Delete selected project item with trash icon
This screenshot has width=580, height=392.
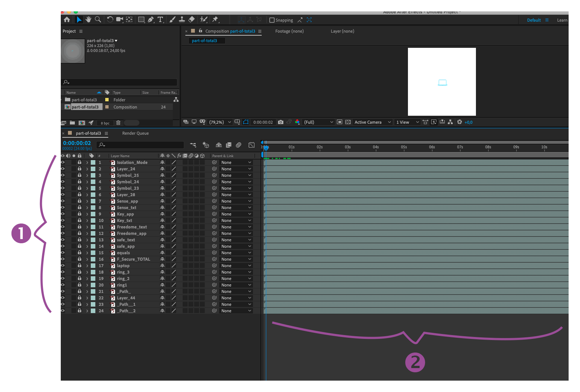click(x=118, y=123)
